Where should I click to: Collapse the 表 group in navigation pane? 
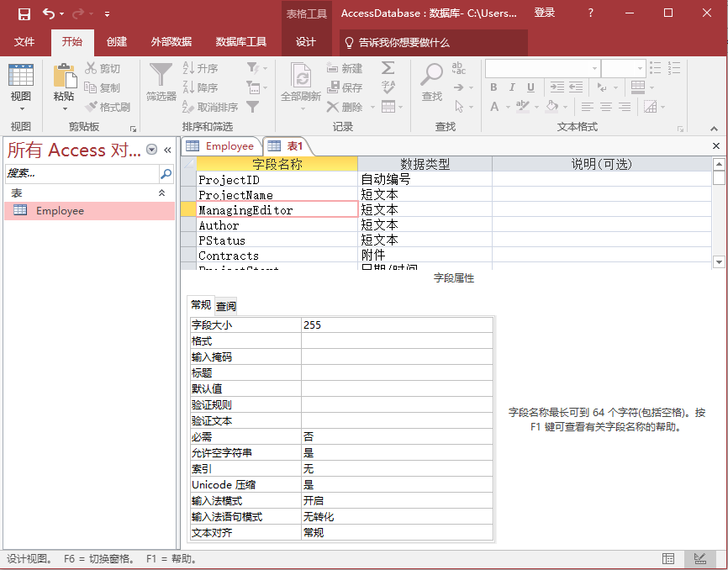pyautogui.click(x=162, y=193)
